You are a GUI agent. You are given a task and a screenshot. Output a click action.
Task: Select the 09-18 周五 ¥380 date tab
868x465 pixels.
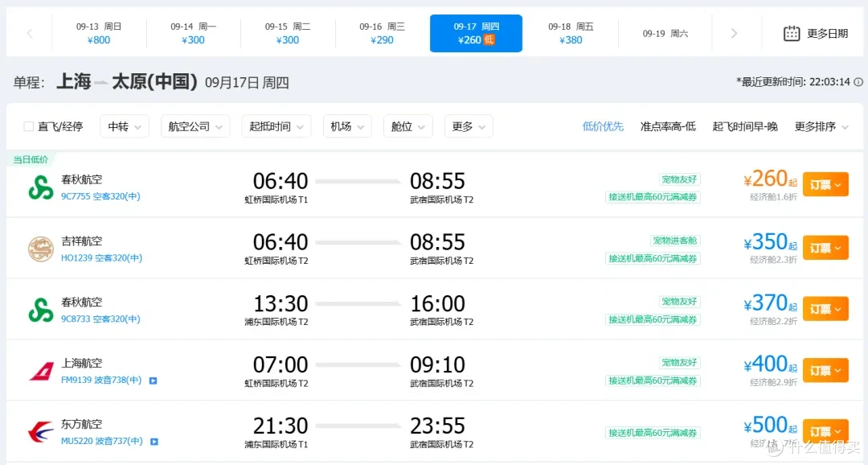571,33
